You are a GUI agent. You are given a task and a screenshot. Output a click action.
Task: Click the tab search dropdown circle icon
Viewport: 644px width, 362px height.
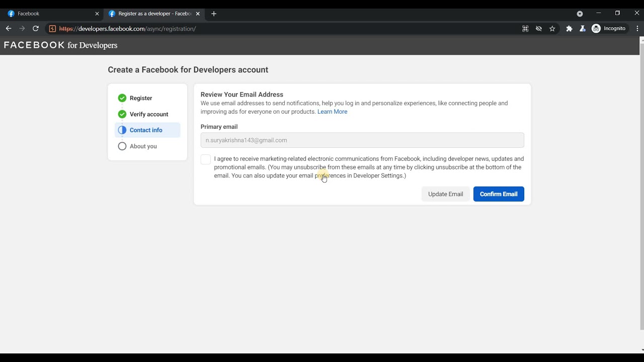pyautogui.click(x=580, y=14)
